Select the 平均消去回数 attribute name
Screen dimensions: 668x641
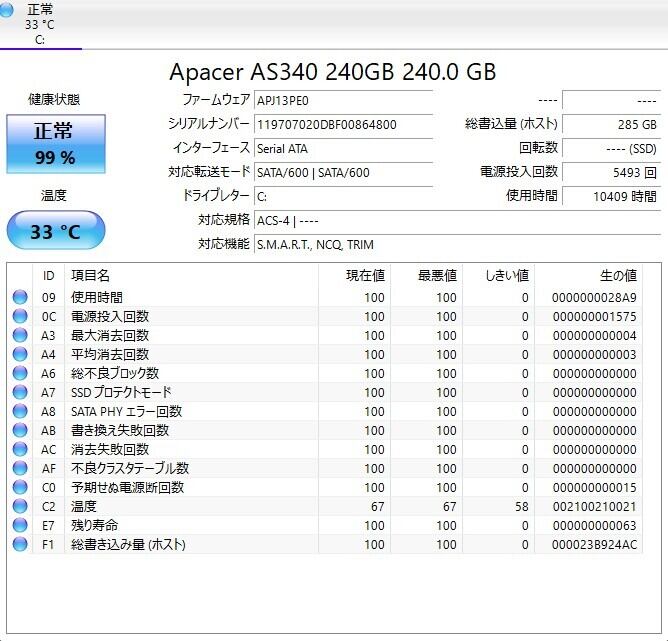click(x=110, y=354)
